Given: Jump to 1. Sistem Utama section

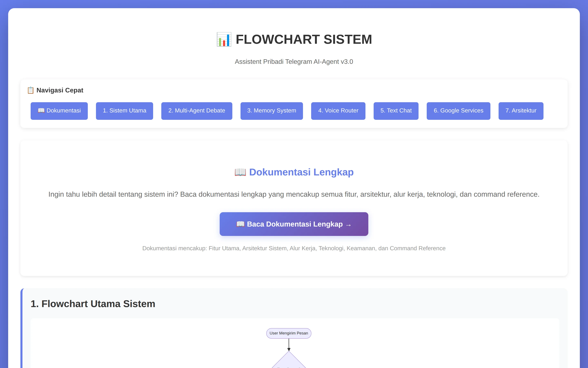Looking at the screenshot, I should tap(124, 111).
